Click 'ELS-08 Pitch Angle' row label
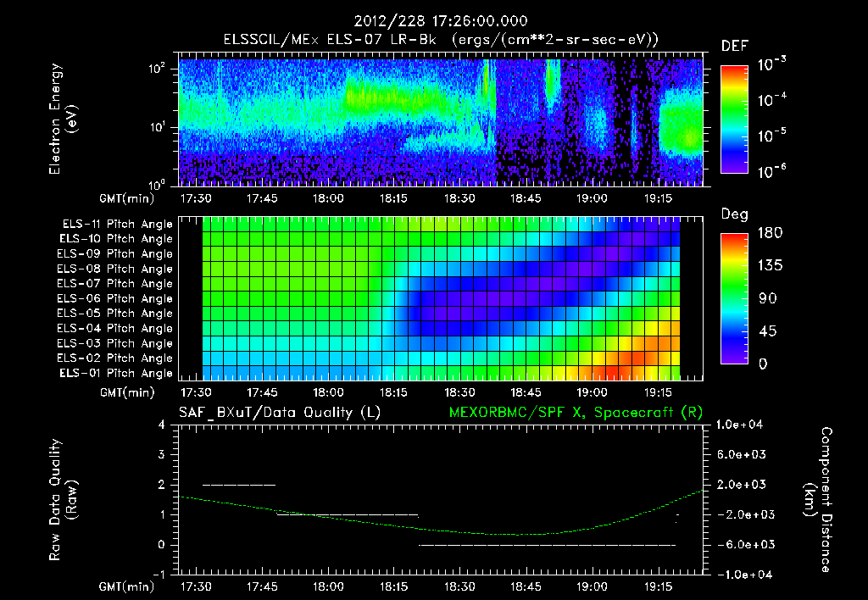The image size is (868, 600). click(115, 269)
